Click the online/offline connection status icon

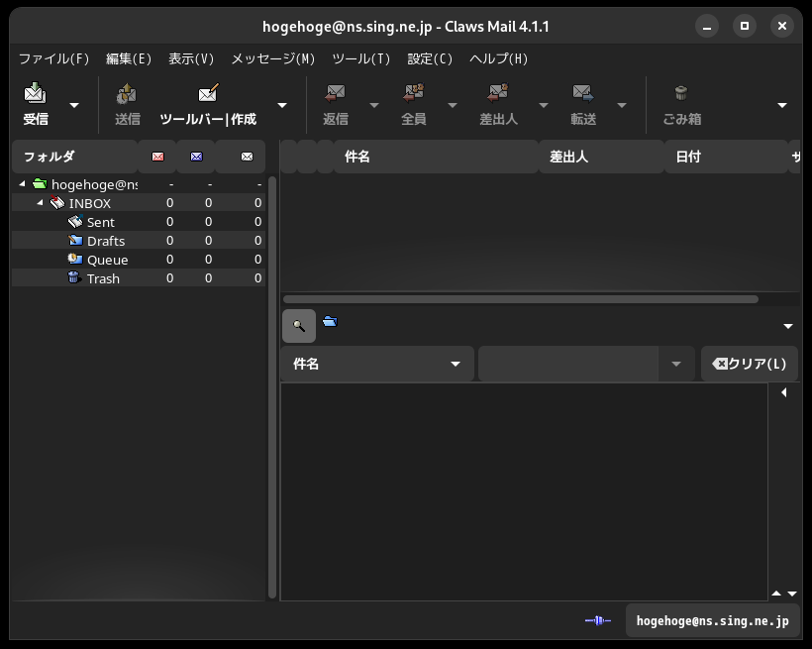[x=598, y=620]
